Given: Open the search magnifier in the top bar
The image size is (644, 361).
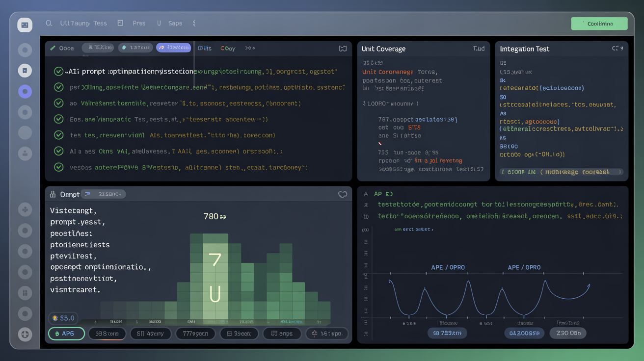Looking at the screenshot, I should (x=48, y=23).
